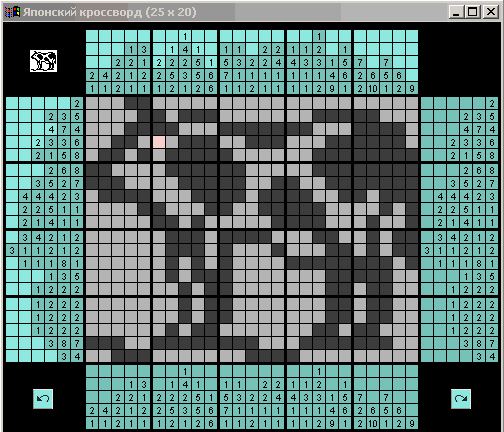504x432 pixels.
Task: Click leftmost 3 in right panel's six-number row
Action: 427,250
